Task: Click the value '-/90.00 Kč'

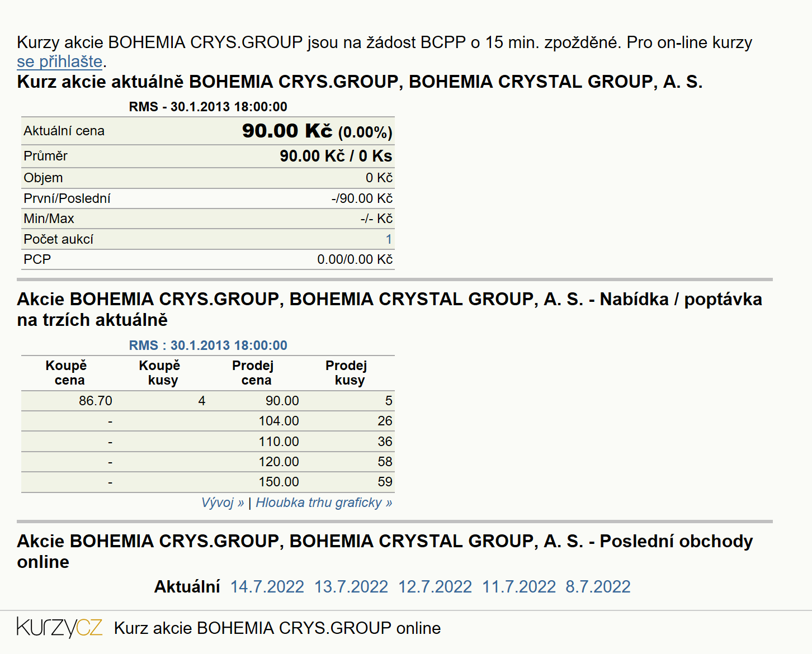Action: (362, 198)
